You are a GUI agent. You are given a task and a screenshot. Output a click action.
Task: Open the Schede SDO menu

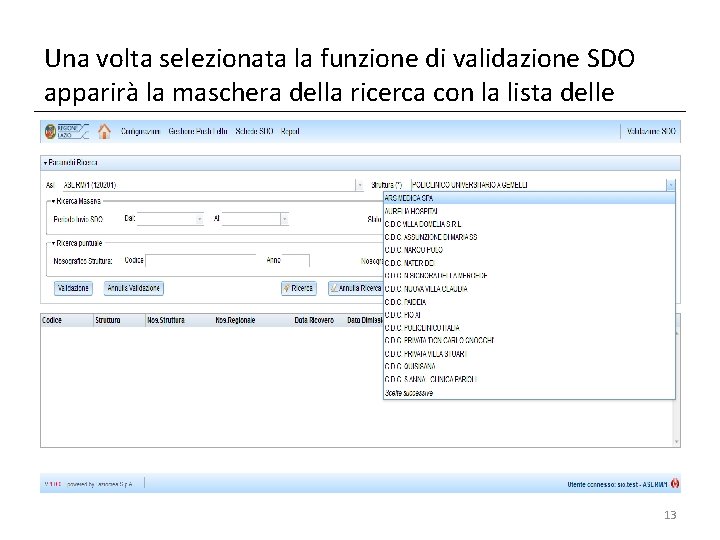pyautogui.click(x=254, y=131)
